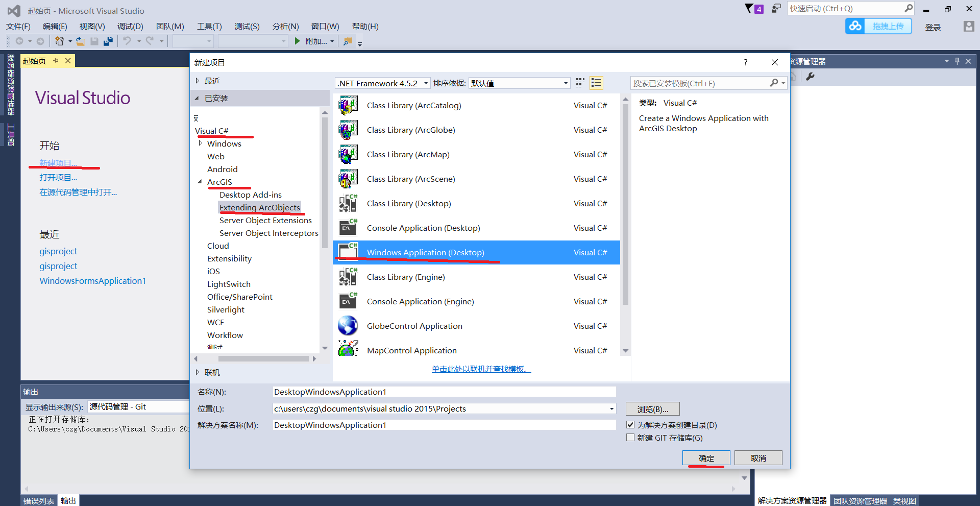
Task: Undo the last action in the toolbar
Action: [x=128, y=41]
